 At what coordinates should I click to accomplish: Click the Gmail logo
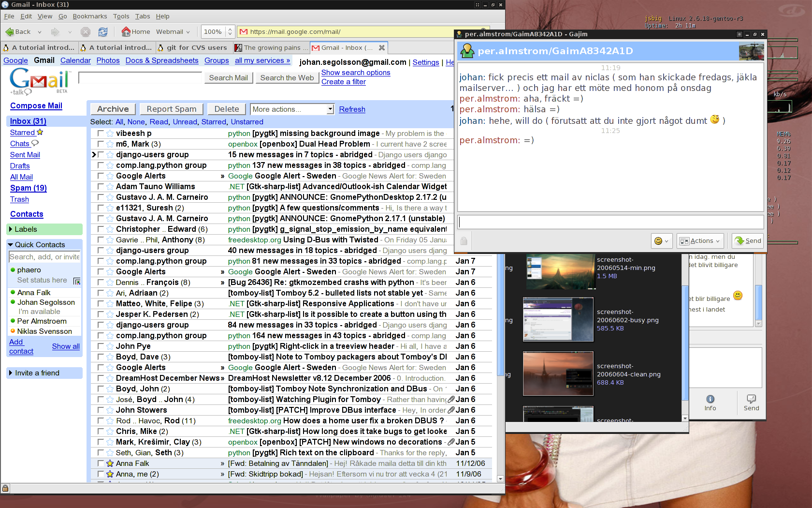40,81
